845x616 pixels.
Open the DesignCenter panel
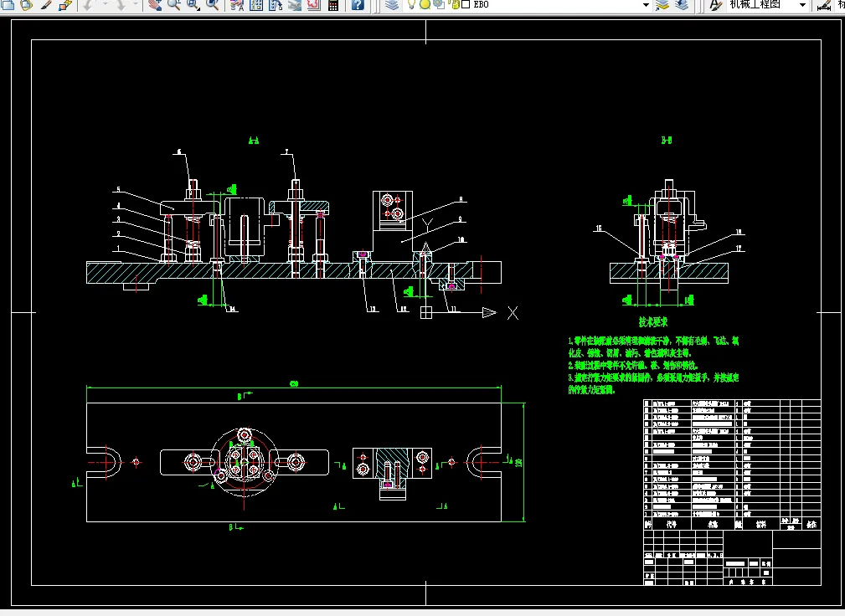(x=256, y=5)
